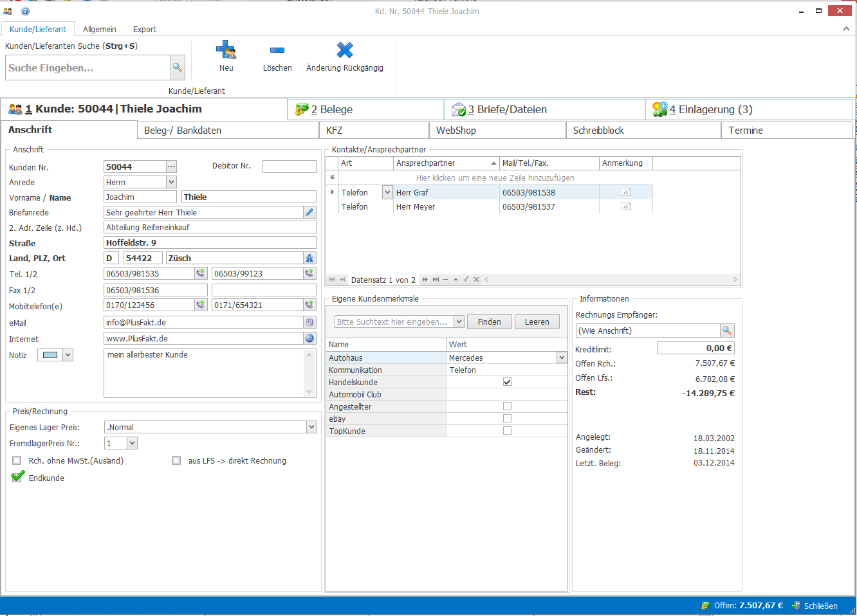Switch to the WebShop tab
The width and height of the screenshot is (857, 616).
497,130
